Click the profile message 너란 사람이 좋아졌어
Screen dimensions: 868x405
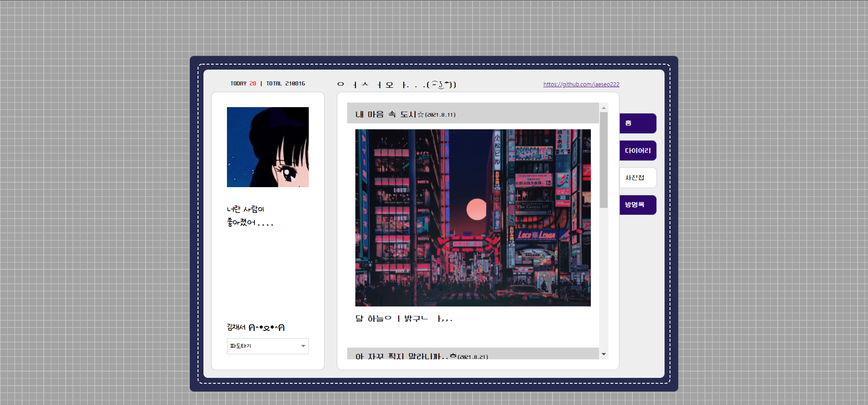click(x=250, y=216)
